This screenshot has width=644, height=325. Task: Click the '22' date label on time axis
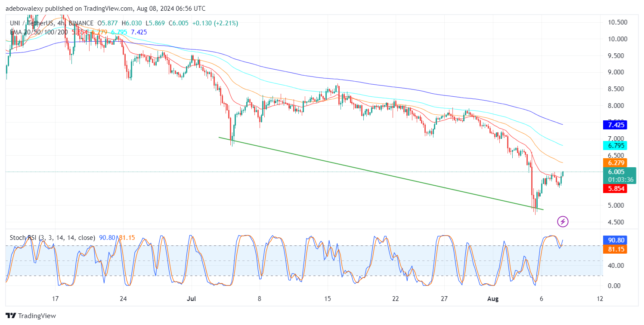pyautogui.click(x=396, y=298)
